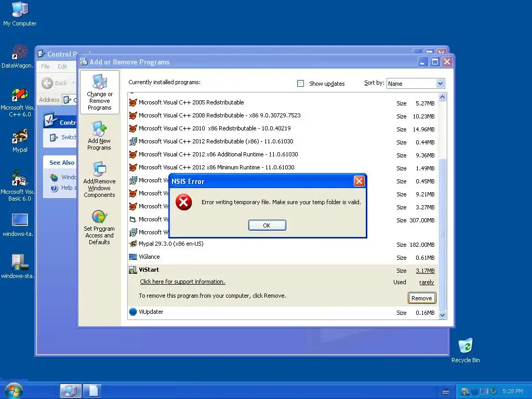
Task: Select Visual C++ 2012 Redistributable (x86) icon
Action: point(133,141)
